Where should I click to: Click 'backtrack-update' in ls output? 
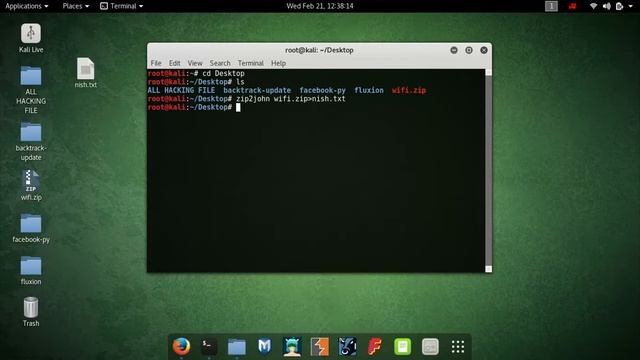(x=257, y=90)
